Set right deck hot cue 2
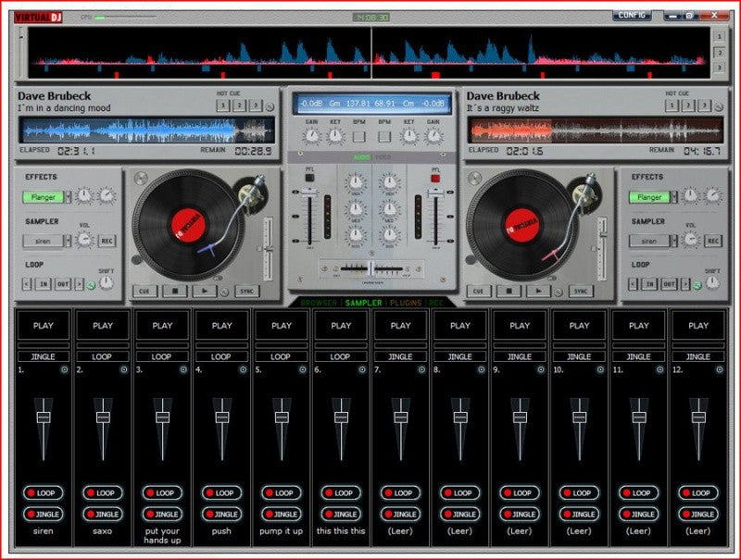Image resolution: width=741 pixels, height=560 pixels. pos(688,105)
